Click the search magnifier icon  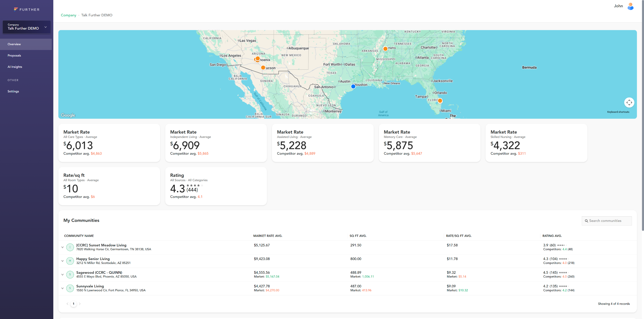click(586, 221)
